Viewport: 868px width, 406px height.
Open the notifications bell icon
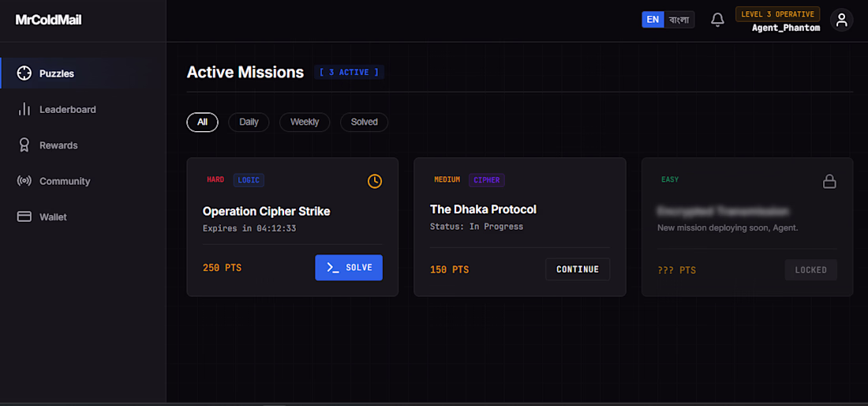click(717, 20)
